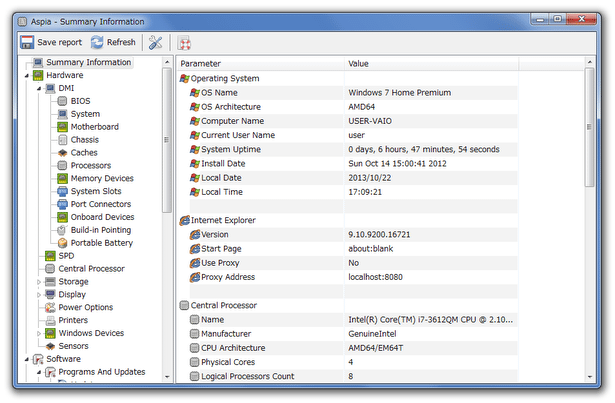Click the Refresh button label

[121, 42]
